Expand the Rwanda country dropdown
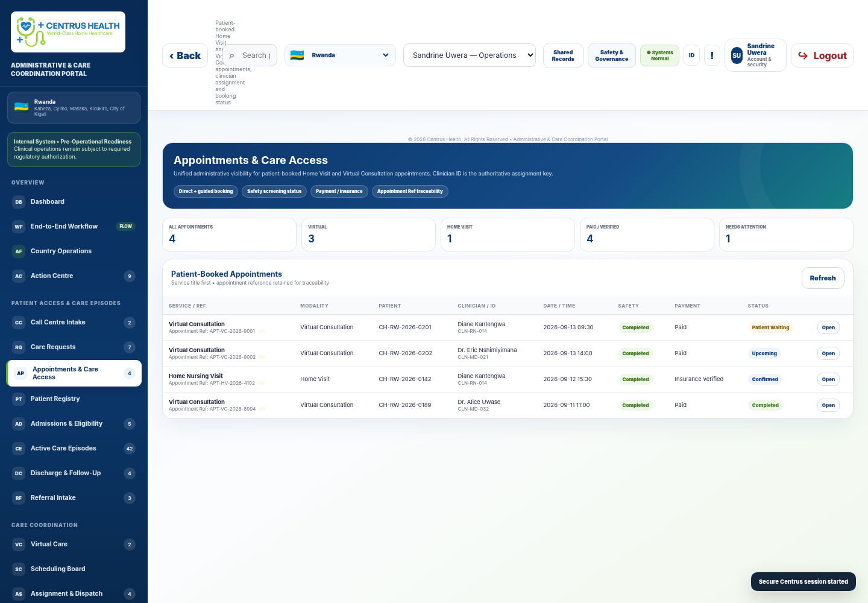 [340, 55]
